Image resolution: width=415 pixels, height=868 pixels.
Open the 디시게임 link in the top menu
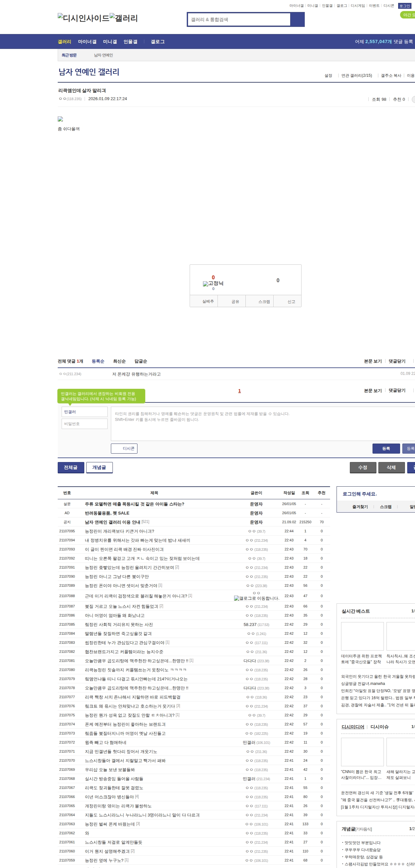click(x=358, y=6)
